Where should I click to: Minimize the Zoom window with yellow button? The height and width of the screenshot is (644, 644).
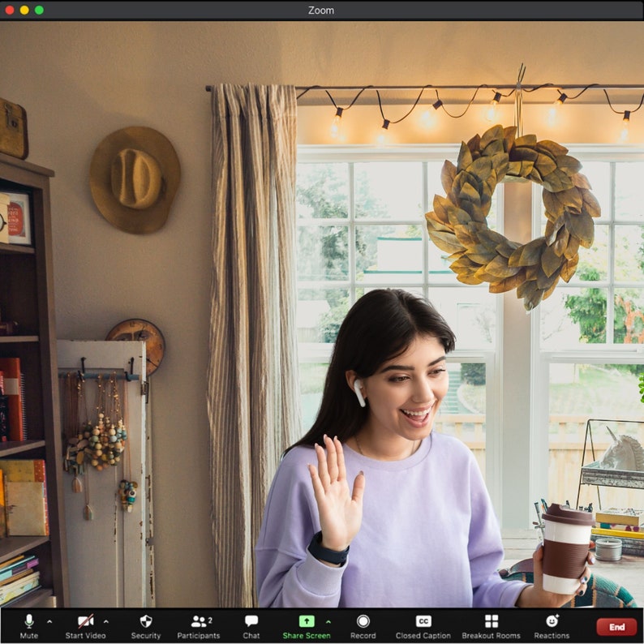point(24,10)
